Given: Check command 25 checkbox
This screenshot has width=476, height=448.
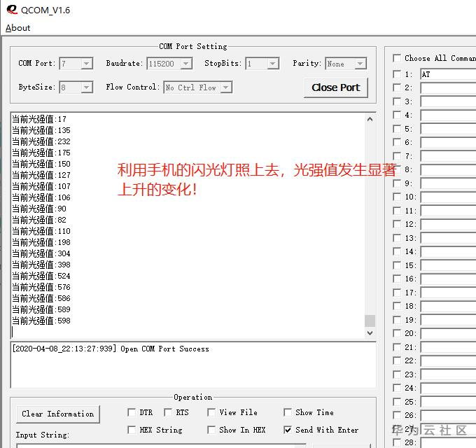Looking at the screenshot, I should click(397, 402).
